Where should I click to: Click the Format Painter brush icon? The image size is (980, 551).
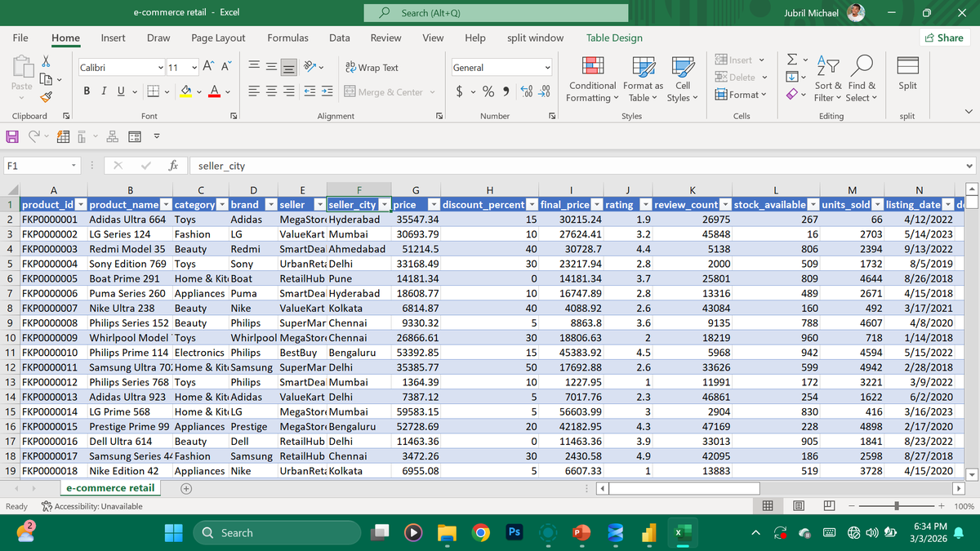46,97
